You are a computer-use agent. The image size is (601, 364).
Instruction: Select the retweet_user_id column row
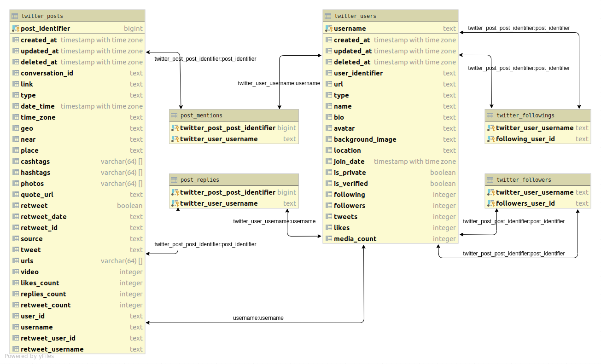(77, 338)
